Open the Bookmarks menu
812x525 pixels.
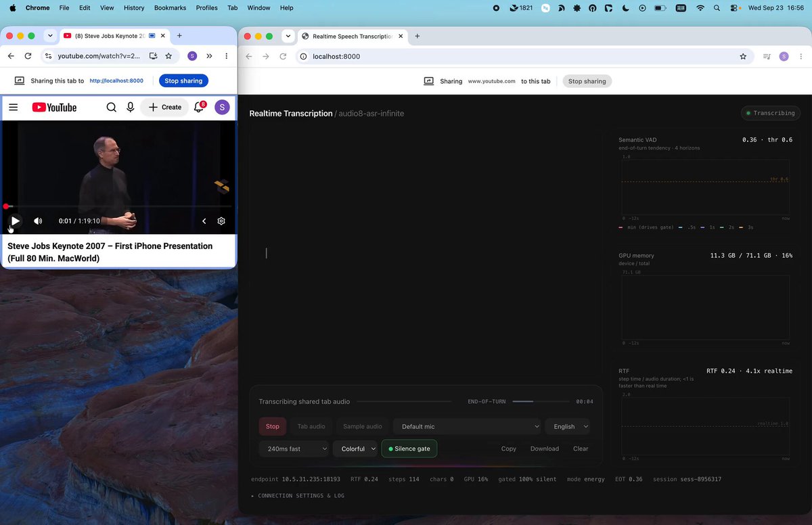[171, 7]
